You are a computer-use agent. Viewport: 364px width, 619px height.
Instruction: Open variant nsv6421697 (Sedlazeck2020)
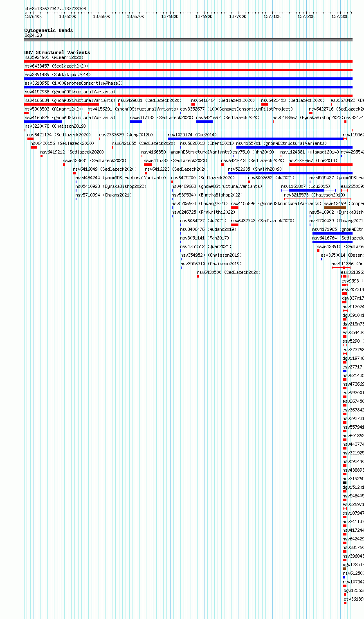point(228,117)
